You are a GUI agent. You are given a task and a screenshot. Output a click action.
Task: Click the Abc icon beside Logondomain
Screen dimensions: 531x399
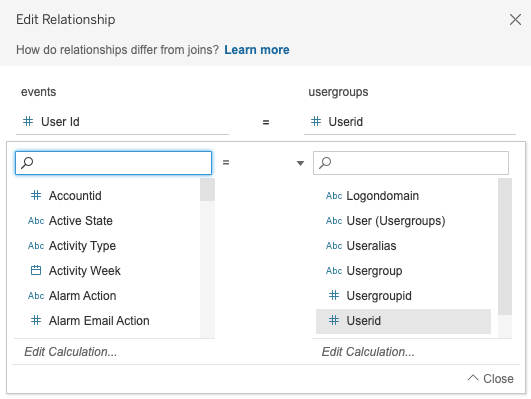[x=334, y=196]
